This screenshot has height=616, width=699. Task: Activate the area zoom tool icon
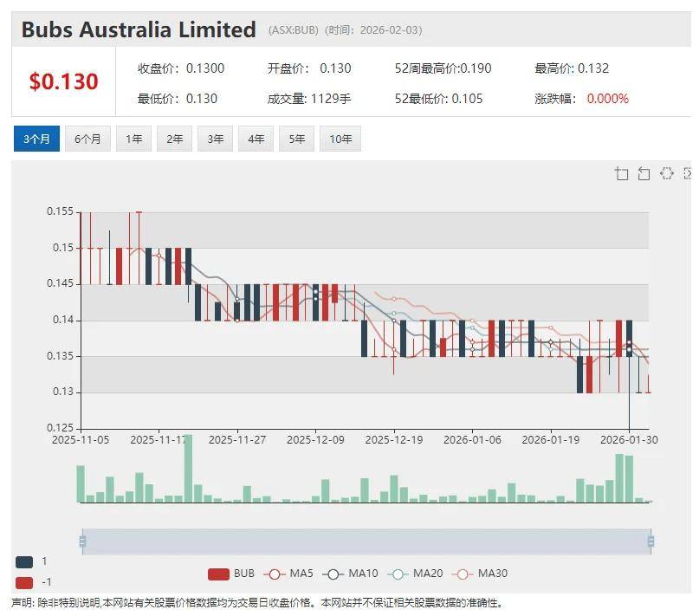[x=621, y=173]
